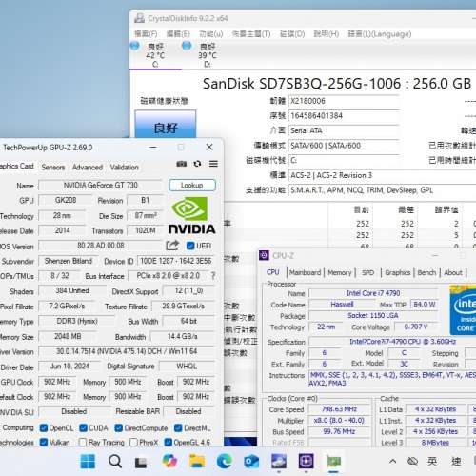476x476 pixels.
Task: Open the Windows Start menu
Action: (88, 462)
